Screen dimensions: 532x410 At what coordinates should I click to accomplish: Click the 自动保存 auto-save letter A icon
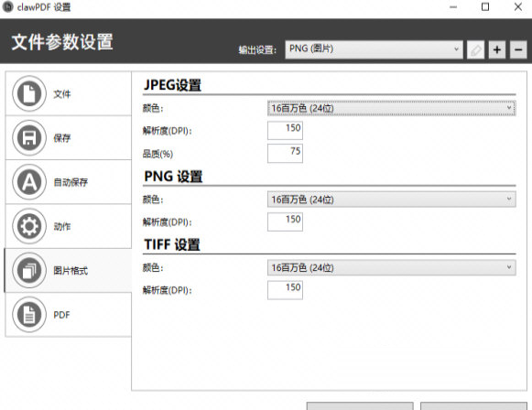(29, 182)
